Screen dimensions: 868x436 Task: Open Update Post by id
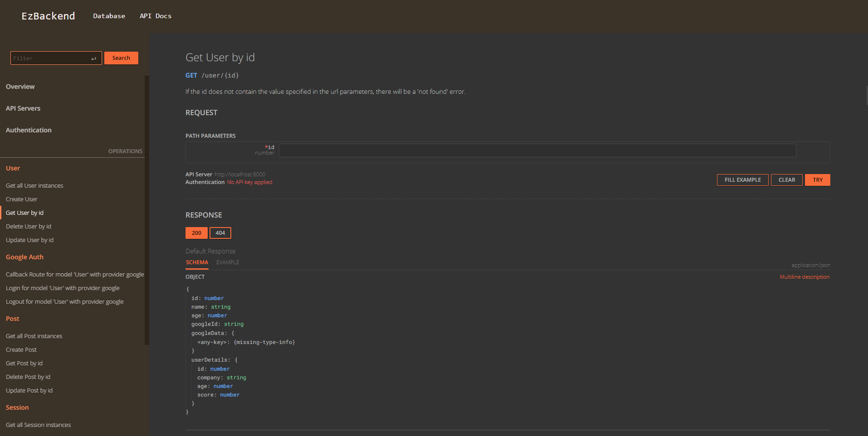29,390
